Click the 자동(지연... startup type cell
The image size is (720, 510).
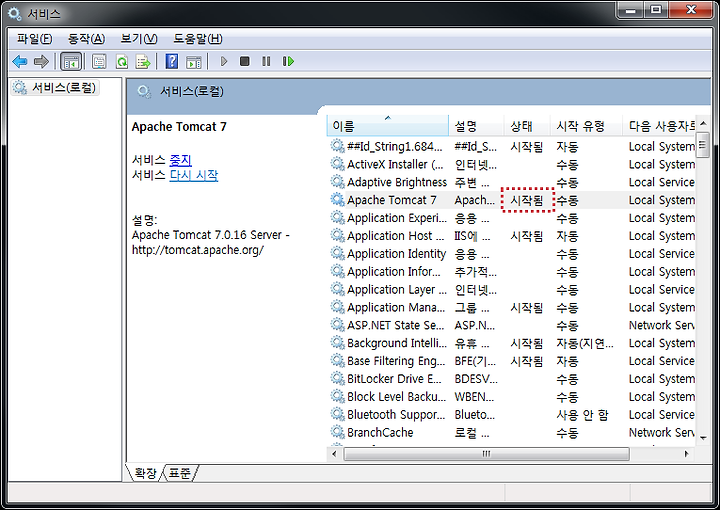(585, 343)
